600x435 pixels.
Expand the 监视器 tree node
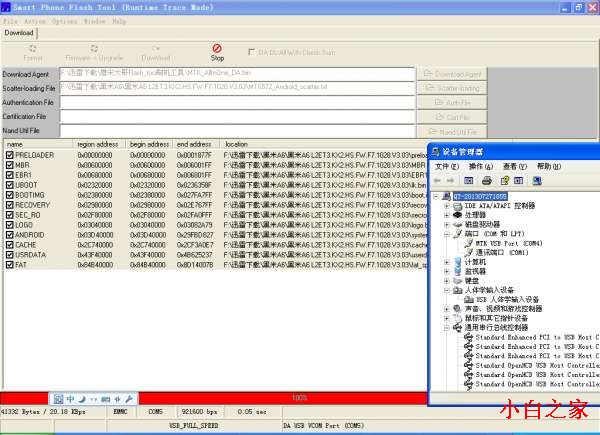point(447,271)
